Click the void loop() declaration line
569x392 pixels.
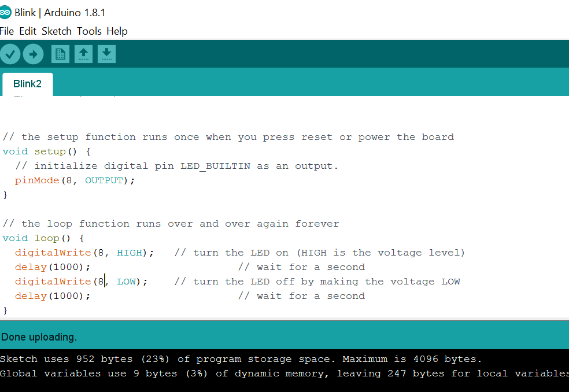[x=43, y=238]
